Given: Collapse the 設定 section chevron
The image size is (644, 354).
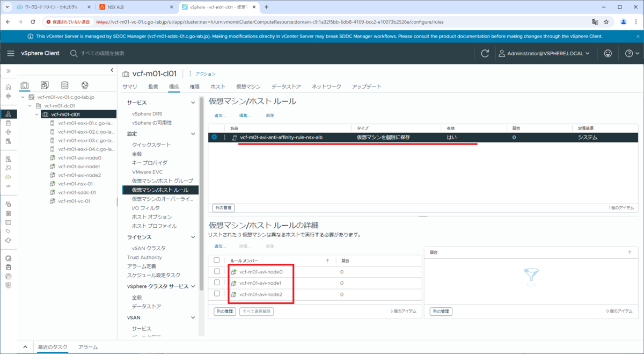Looking at the screenshot, I should pos(193,133).
